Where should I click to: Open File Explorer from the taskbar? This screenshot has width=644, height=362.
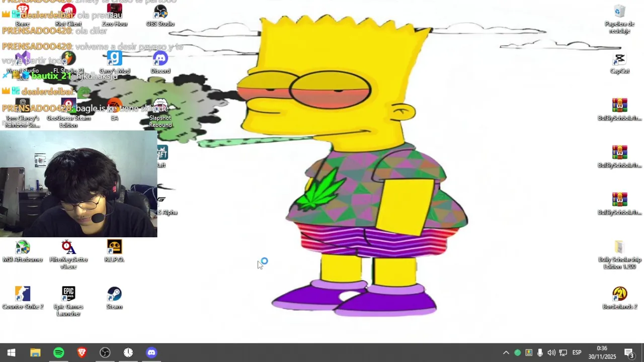click(35, 352)
